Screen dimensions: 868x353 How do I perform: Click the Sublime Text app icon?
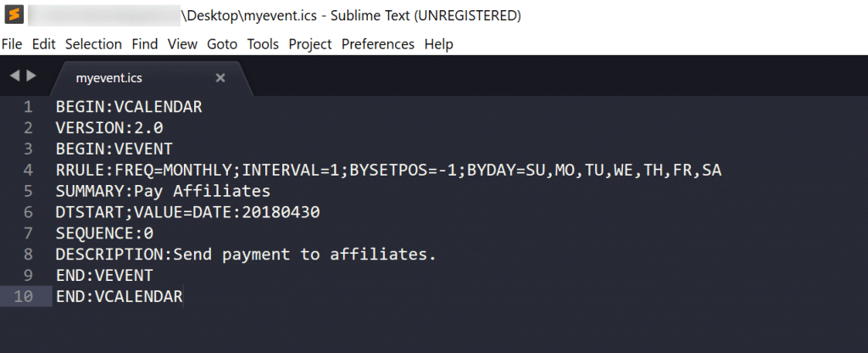[x=14, y=15]
